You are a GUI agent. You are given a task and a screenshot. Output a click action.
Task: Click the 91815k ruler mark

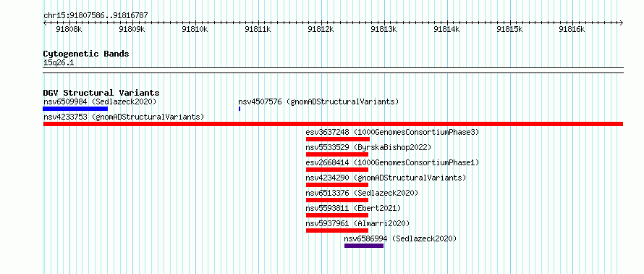509,30
